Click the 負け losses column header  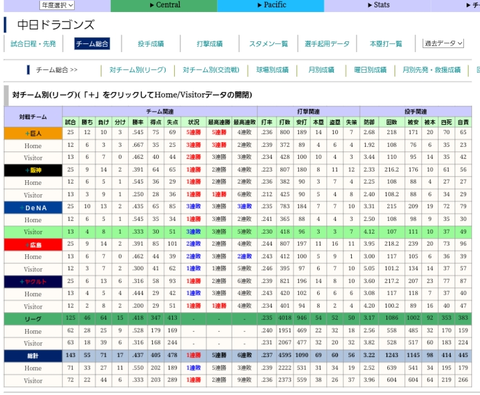[104, 122]
